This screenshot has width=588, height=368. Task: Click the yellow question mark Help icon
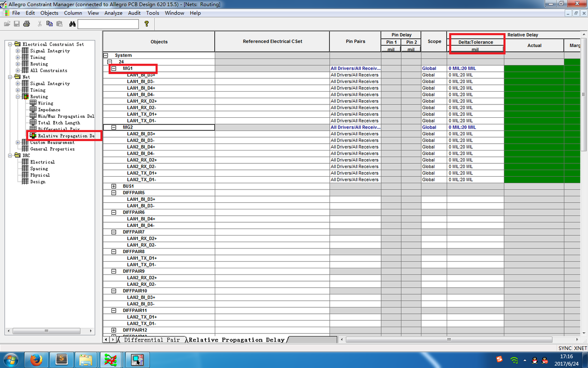147,24
